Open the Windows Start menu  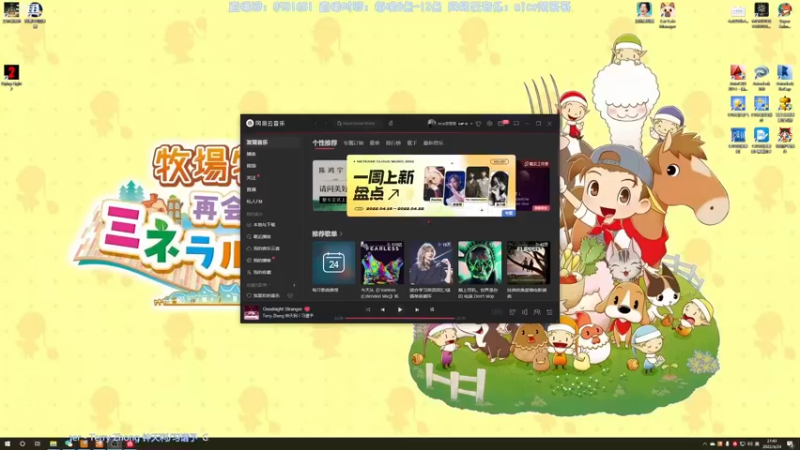[x=7, y=444]
